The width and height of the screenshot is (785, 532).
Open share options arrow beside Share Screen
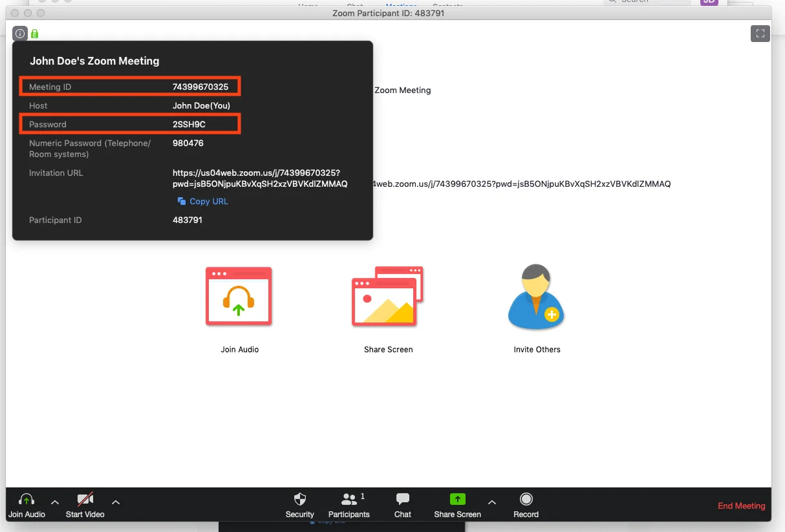click(492, 502)
